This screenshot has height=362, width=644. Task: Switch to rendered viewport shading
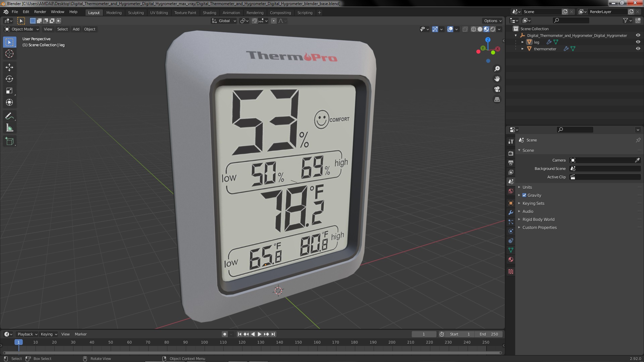493,29
